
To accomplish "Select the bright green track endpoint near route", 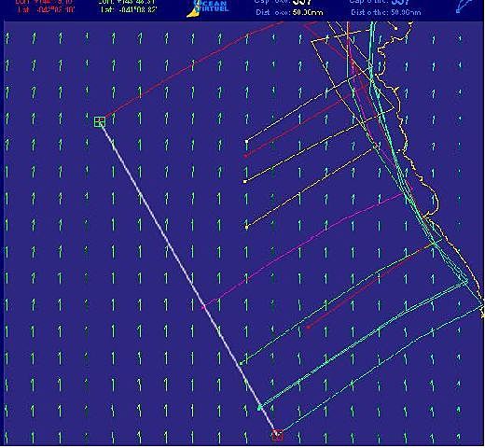I will 242,363.
